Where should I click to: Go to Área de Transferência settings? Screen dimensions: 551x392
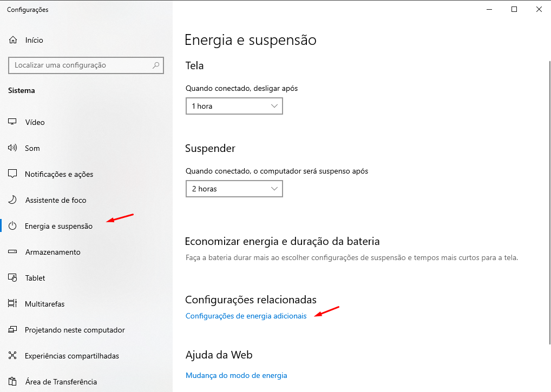tap(61, 382)
